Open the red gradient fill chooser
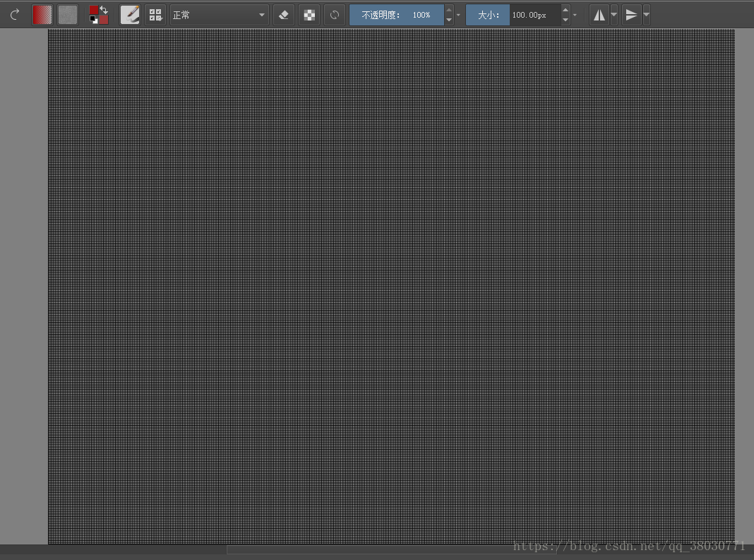This screenshot has height=560, width=754. pos(42,15)
